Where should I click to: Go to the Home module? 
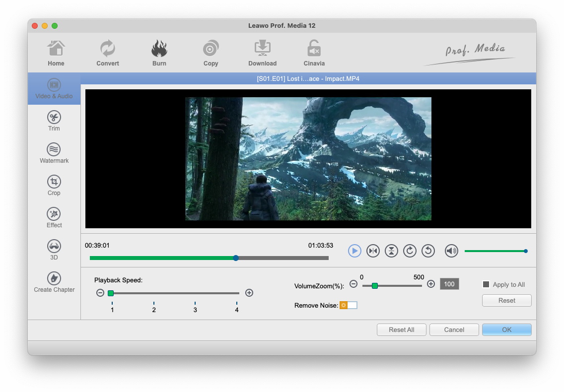tap(56, 53)
